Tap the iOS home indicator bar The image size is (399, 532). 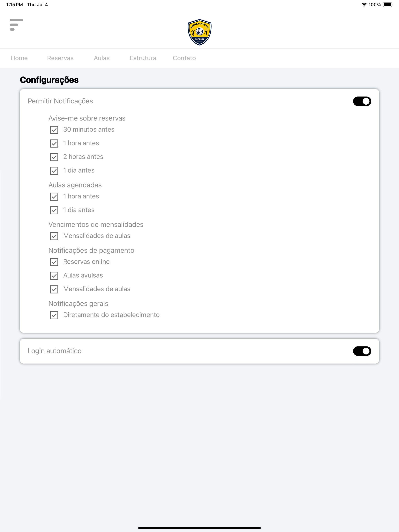pyautogui.click(x=199, y=528)
